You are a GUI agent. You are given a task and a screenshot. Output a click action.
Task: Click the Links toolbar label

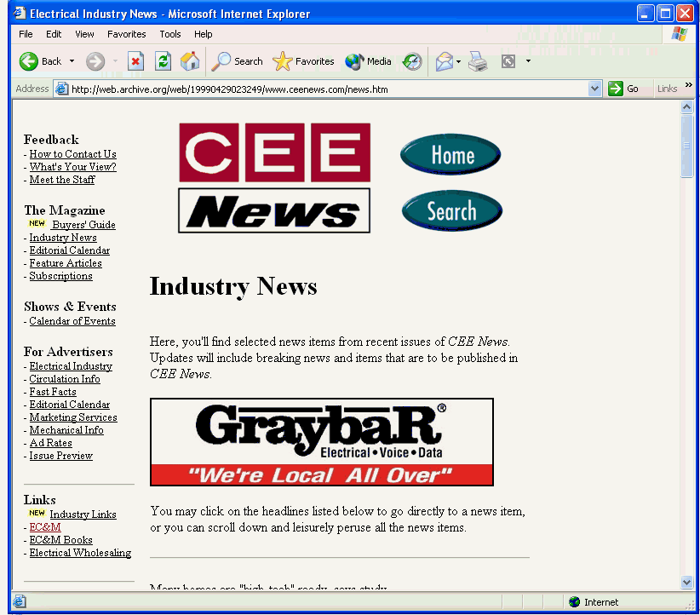pos(667,89)
